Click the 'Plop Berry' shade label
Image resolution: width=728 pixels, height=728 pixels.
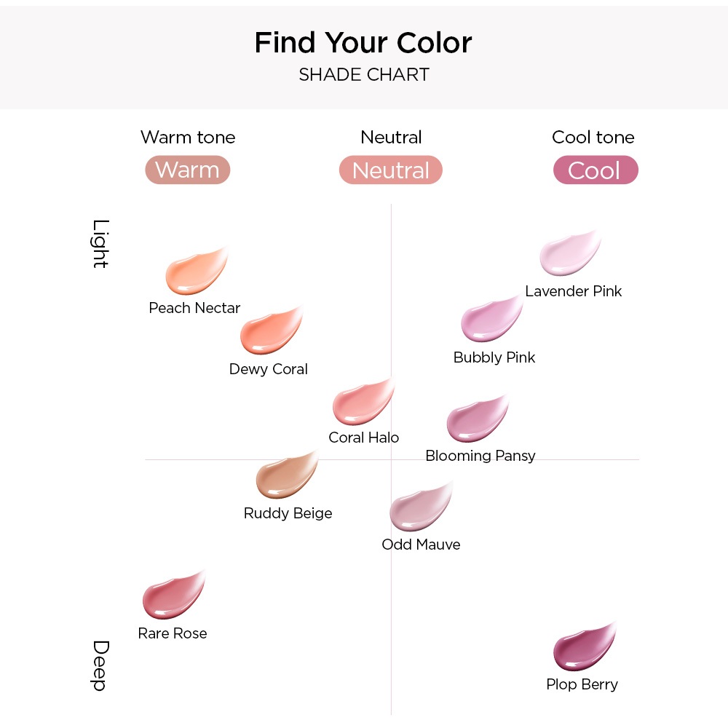(582, 684)
